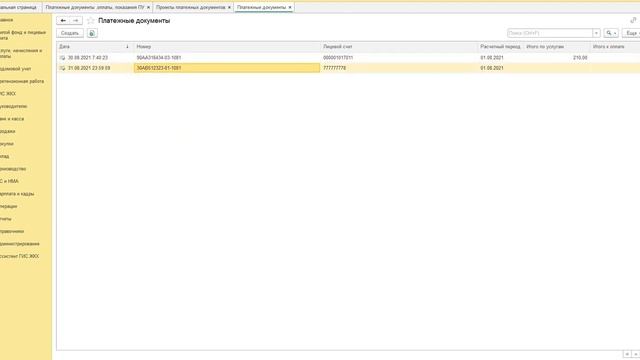Click the create-by-copy icon beside Создать
The image size is (640, 360).
pos(92,33)
